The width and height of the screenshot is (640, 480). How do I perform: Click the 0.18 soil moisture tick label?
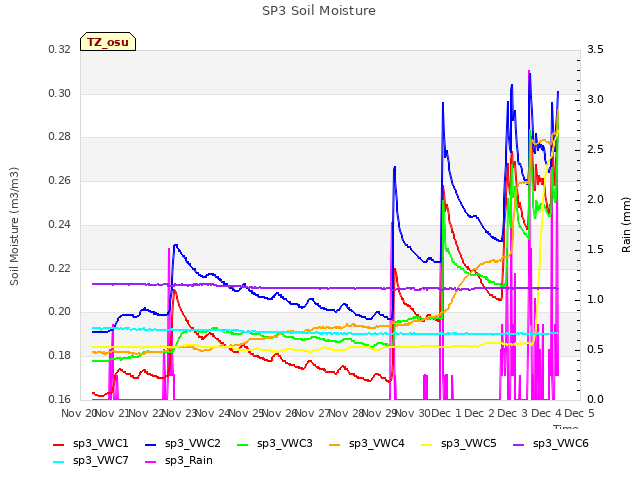[60, 356]
